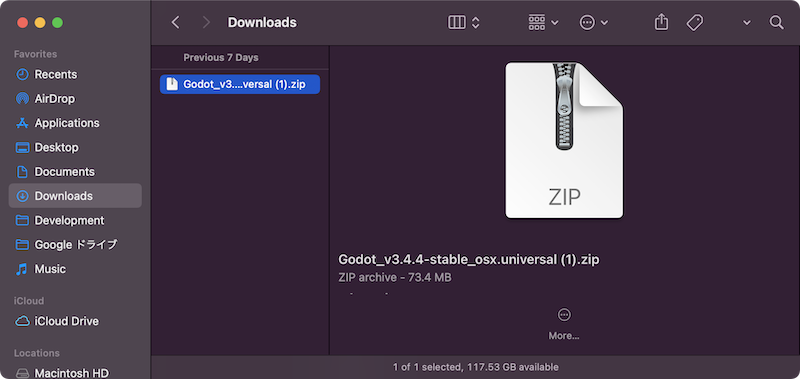
Task: Click the Desktop icon in sidebar
Action: click(x=22, y=147)
